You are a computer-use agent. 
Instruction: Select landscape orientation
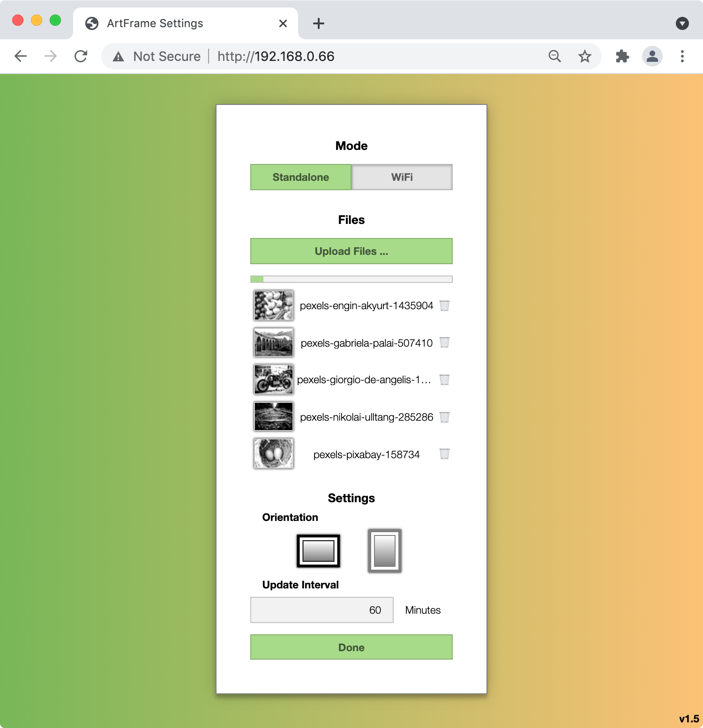click(x=318, y=550)
